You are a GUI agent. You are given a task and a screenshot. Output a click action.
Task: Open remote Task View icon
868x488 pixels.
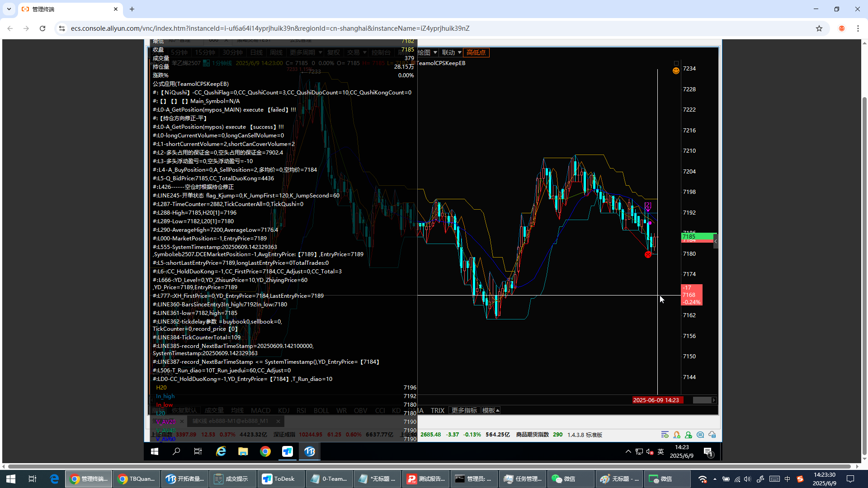[x=198, y=451]
